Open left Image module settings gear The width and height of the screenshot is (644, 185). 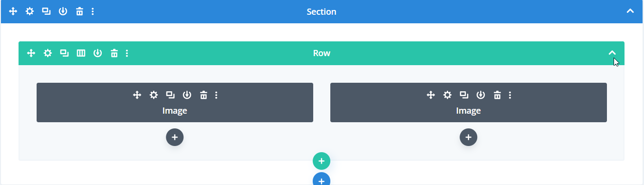[x=154, y=95]
